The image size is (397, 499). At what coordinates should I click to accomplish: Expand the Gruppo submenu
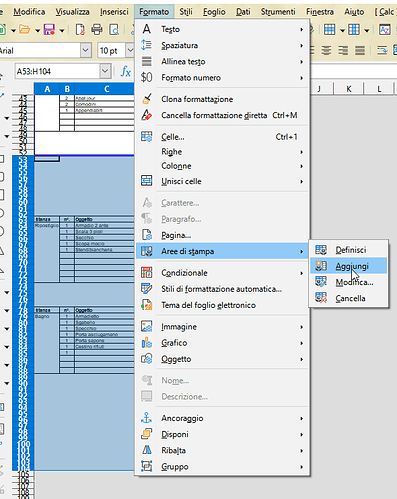(x=222, y=467)
